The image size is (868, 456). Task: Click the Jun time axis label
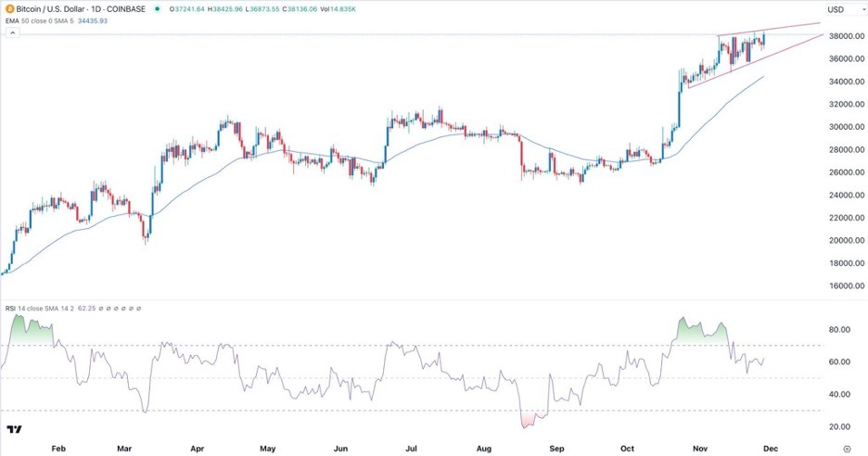click(340, 449)
